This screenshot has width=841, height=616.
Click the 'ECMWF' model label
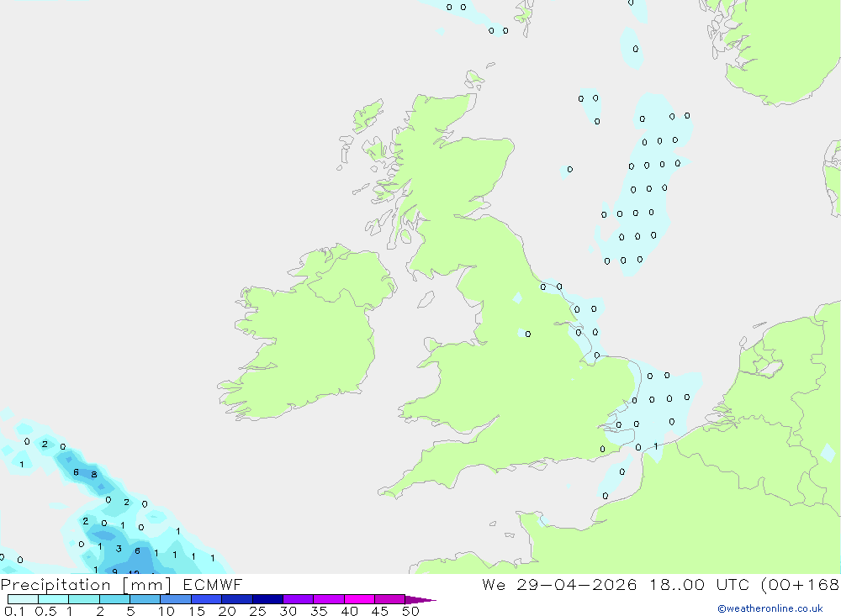click(213, 584)
